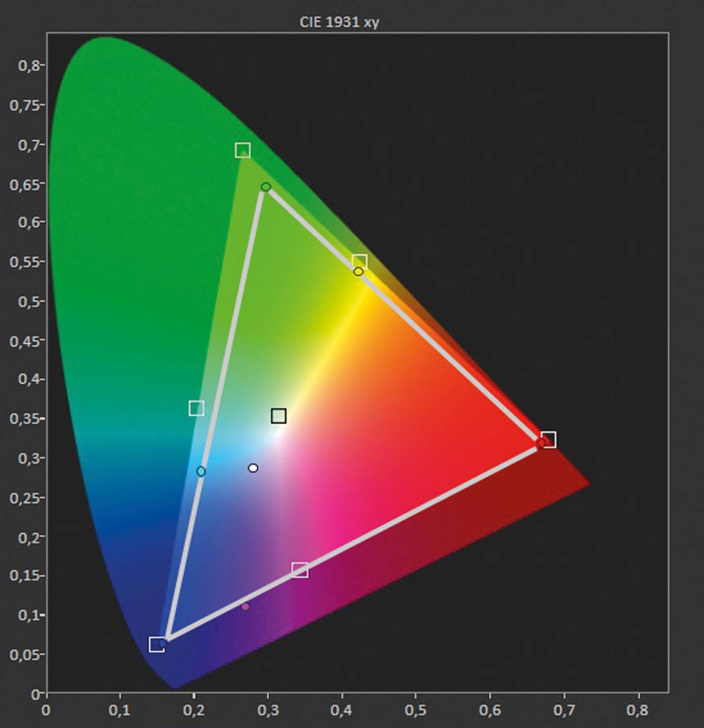This screenshot has height=728, width=704.
Task: Click the y-axis label "0,8"
Action: (x=29, y=66)
